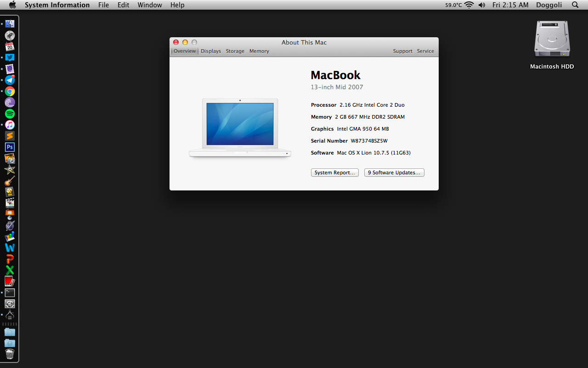Image resolution: width=588 pixels, height=368 pixels.
Task: Open Twitter from the dock
Action: [x=10, y=57]
